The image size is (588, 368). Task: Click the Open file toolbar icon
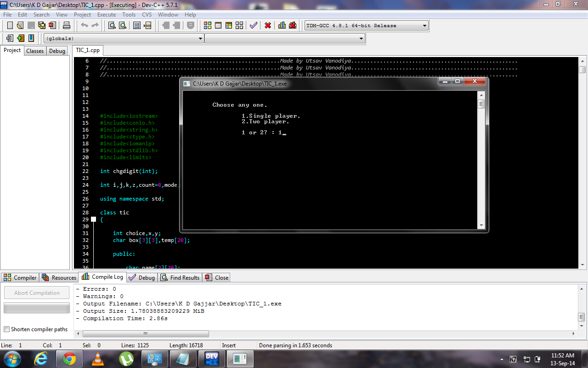(20, 25)
